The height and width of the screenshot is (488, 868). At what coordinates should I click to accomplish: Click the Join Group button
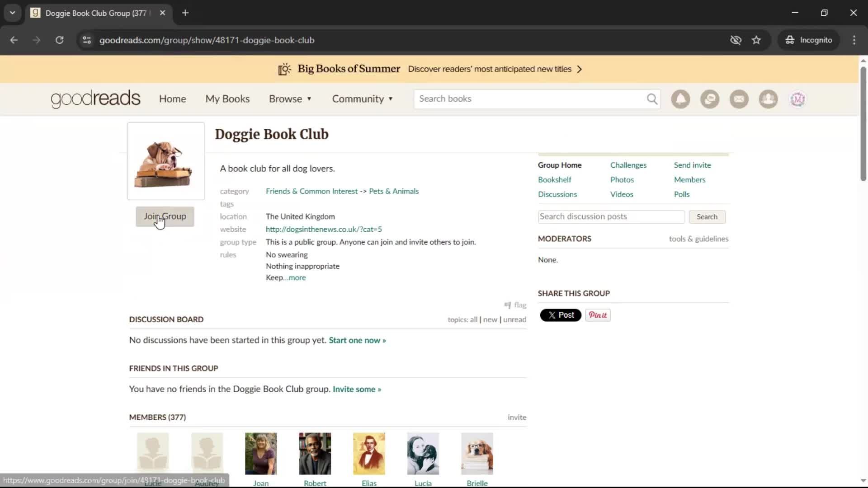tap(165, 217)
